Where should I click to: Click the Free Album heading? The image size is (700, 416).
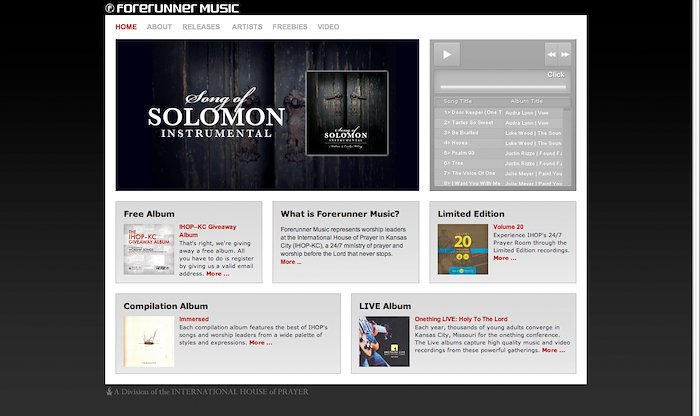point(149,214)
